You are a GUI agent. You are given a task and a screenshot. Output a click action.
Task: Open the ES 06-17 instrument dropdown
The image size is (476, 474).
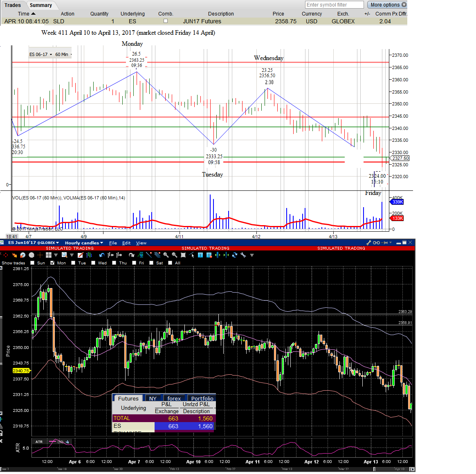40,54
